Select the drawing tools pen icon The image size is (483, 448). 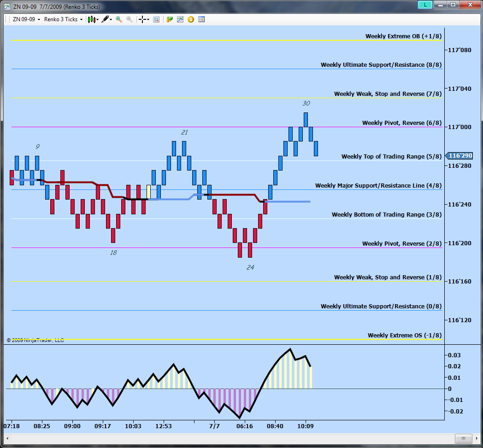click(105, 19)
